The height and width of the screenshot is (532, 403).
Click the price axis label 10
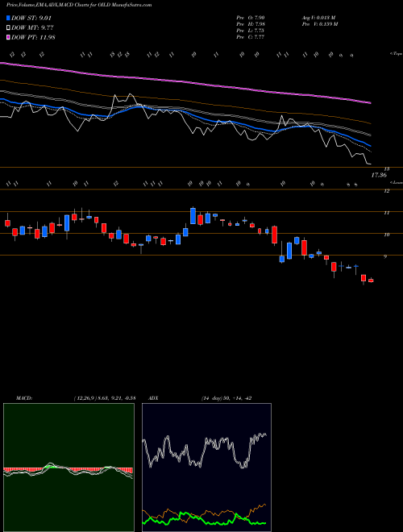tap(386, 235)
